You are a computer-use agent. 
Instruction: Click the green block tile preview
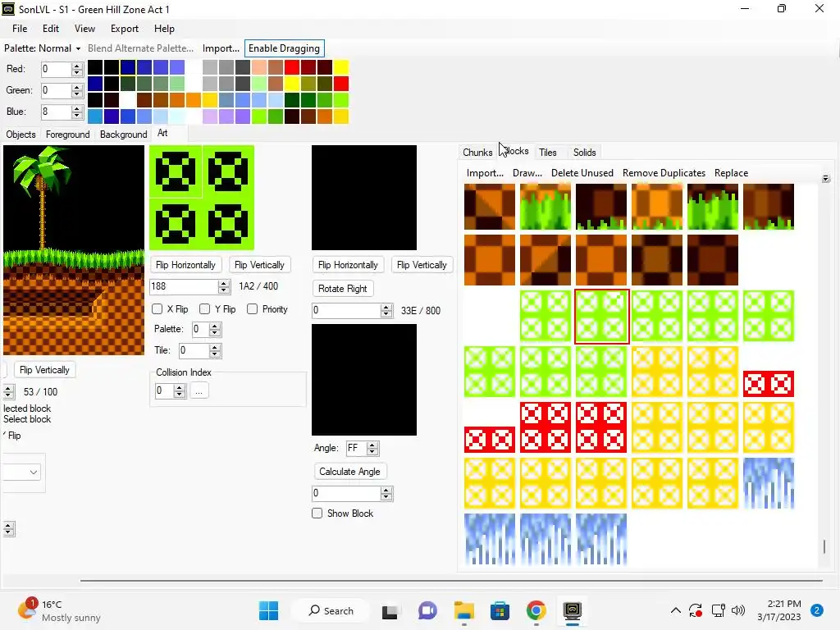pos(202,197)
